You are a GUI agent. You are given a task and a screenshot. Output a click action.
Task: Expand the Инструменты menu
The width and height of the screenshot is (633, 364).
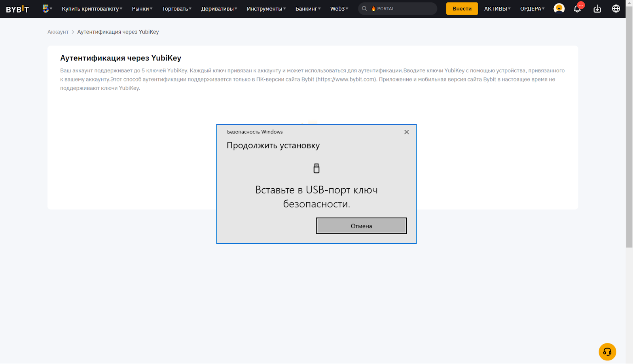266,9
